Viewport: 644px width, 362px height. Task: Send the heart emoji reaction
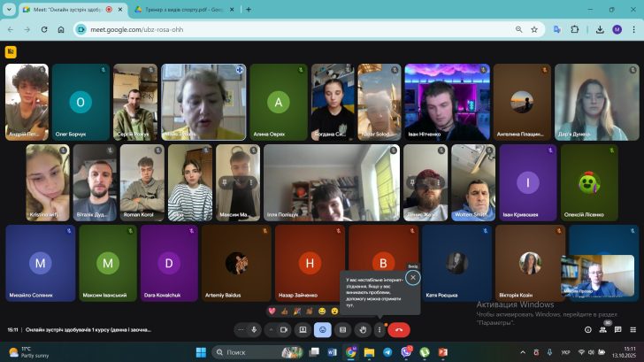pyautogui.click(x=272, y=311)
